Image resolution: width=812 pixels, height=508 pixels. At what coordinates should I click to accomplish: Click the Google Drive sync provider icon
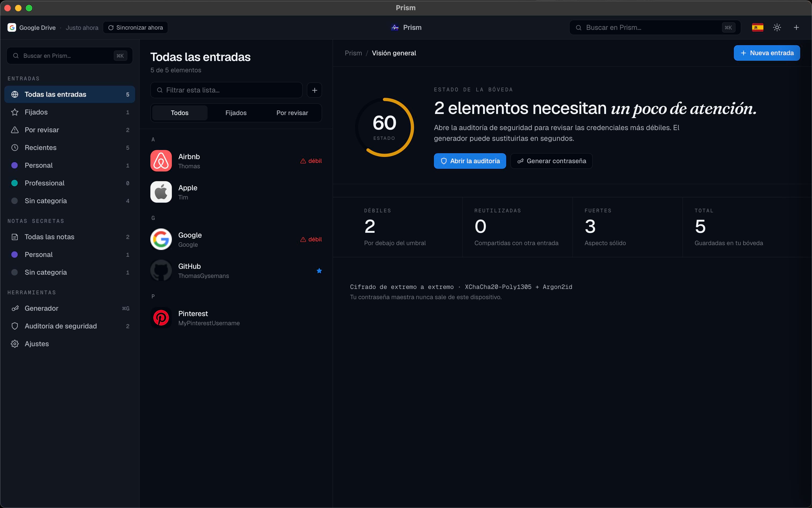tap(12, 27)
